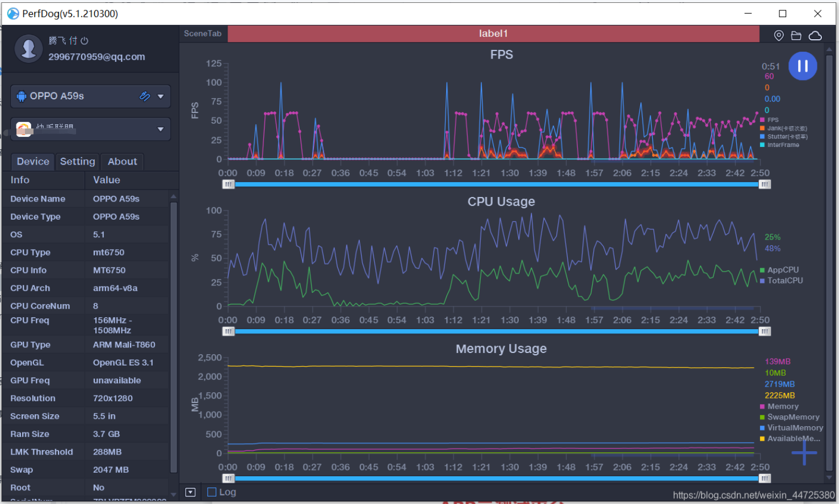Click the CPU Usage left range slider handle

pyautogui.click(x=228, y=331)
